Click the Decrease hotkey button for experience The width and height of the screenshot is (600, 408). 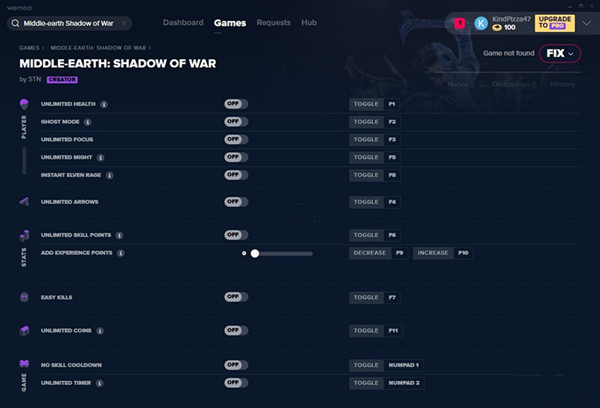coord(370,253)
